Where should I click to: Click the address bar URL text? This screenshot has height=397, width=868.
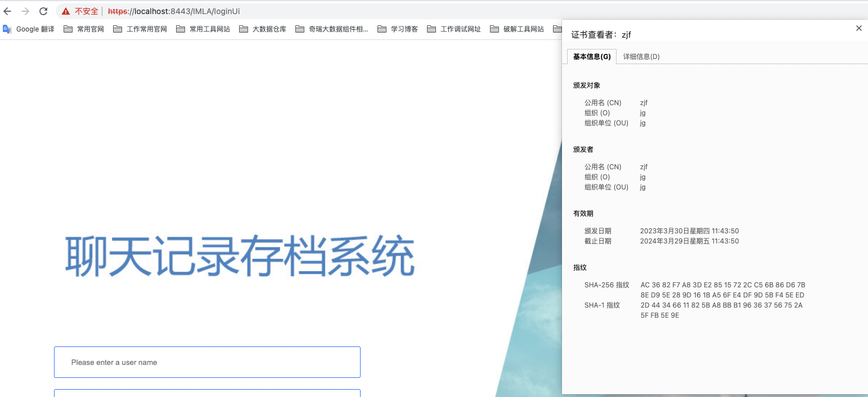coord(173,11)
